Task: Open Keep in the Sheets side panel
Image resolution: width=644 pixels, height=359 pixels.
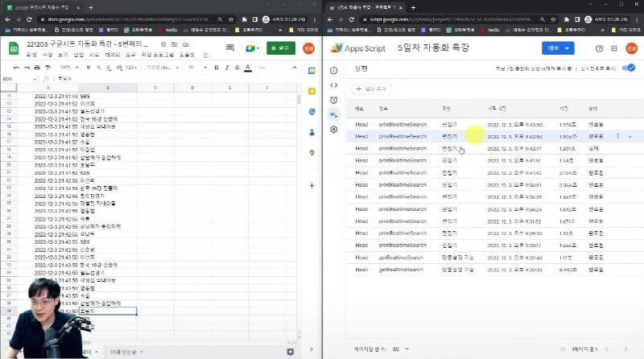Action: [312, 91]
